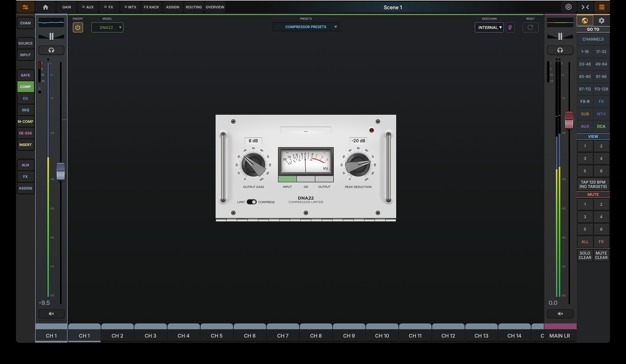Open the SOURCE section
626x364 pixels.
(x=25, y=43)
